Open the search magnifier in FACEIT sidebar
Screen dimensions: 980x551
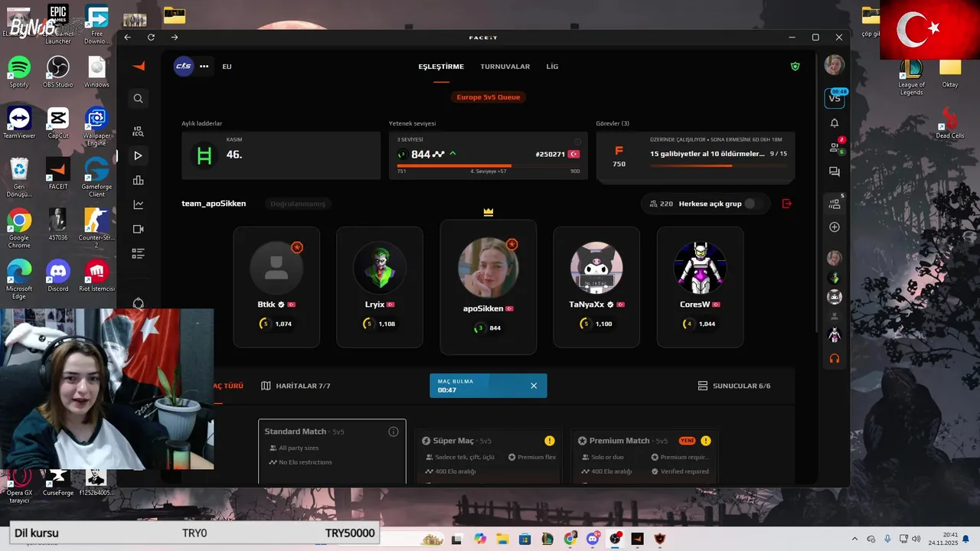(x=138, y=99)
